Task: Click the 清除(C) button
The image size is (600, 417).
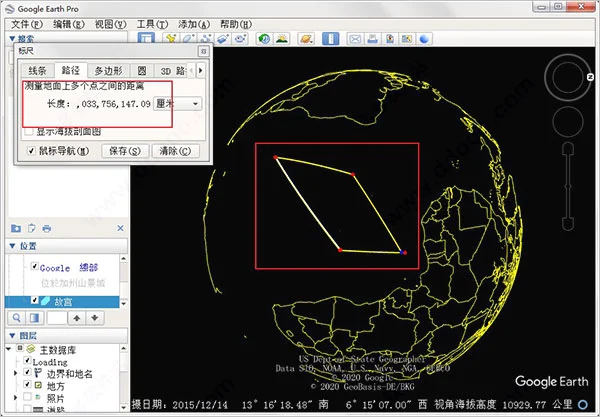Action: (175, 151)
